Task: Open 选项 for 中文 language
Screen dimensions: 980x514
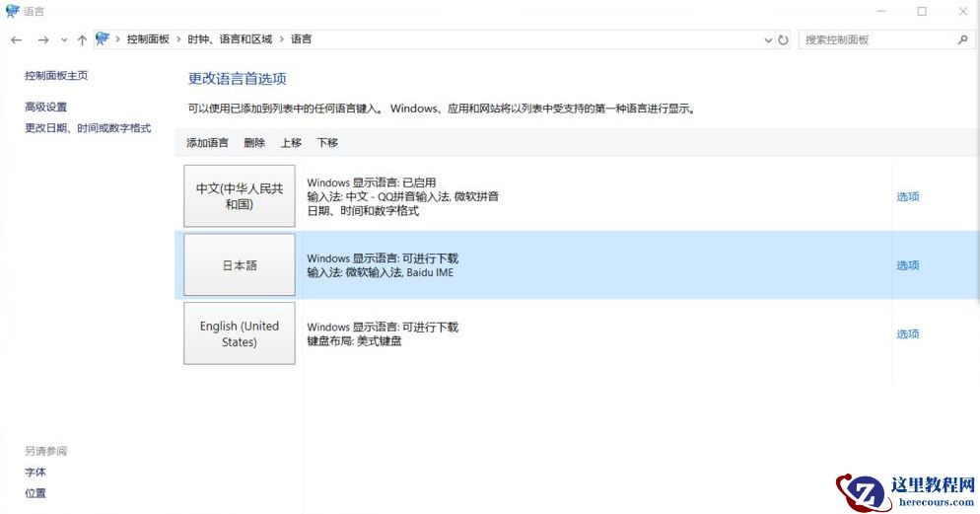Action: (x=907, y=196)
